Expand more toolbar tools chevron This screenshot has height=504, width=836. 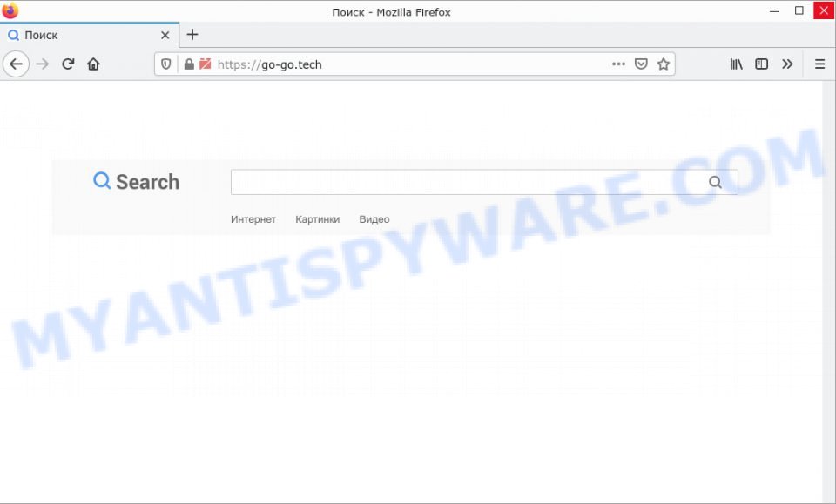click(x=787, y=64)
